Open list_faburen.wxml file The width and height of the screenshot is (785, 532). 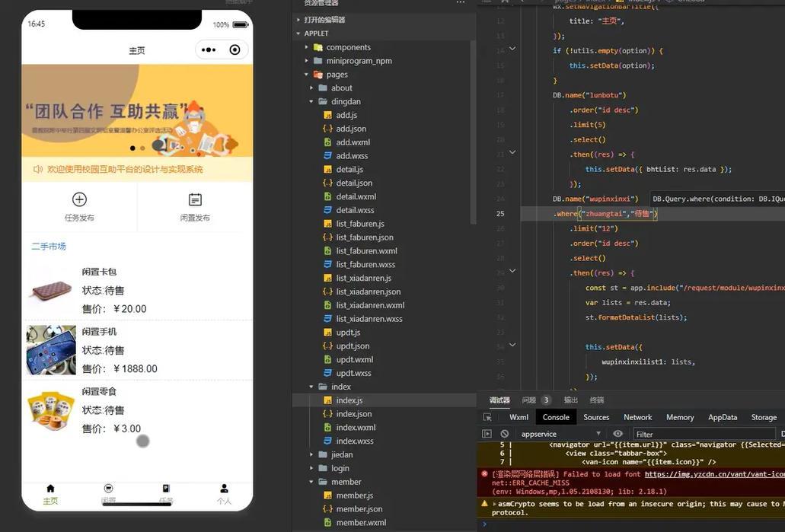(x=366, y=250)
